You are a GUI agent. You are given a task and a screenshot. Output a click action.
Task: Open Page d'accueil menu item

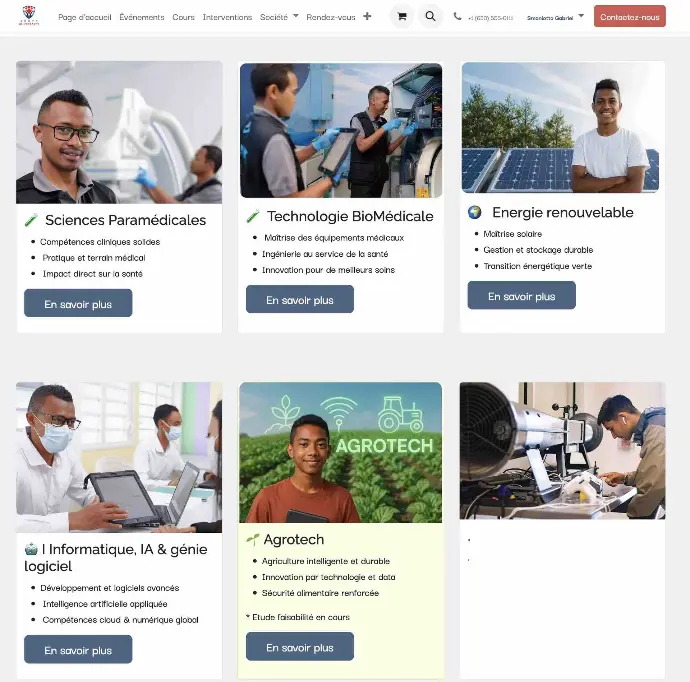[85, 17]
